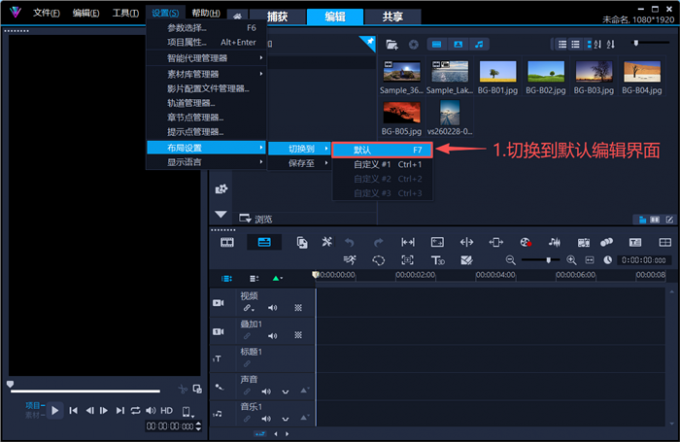Toggle repeat playback loop
This screenshot has height=442, width=680.
[x=135, y=410]
